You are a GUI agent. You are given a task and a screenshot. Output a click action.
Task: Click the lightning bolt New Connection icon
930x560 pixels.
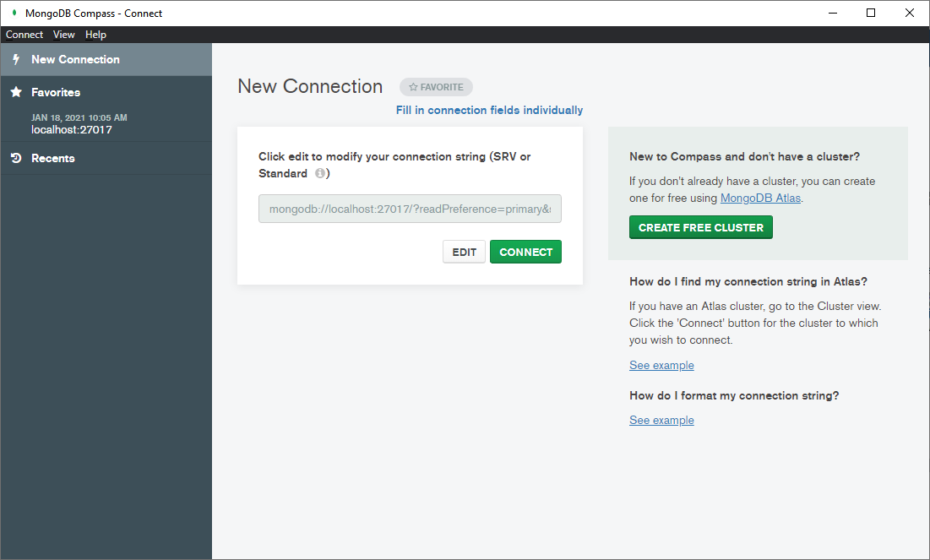[x=15, y=60]
